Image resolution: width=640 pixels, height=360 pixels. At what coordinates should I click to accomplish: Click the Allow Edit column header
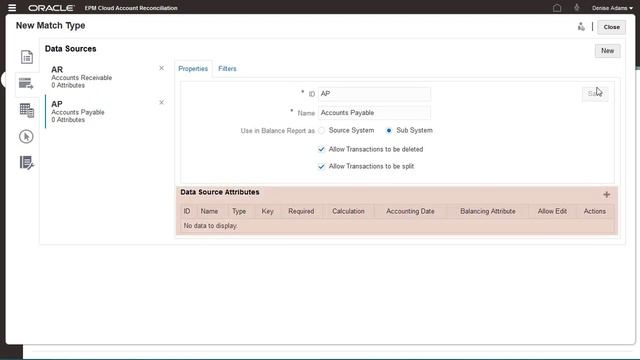point(552,211)
